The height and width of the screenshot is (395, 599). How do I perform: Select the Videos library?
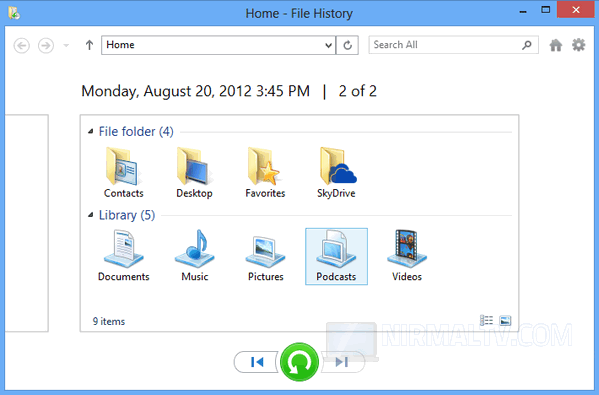point(407,256)
